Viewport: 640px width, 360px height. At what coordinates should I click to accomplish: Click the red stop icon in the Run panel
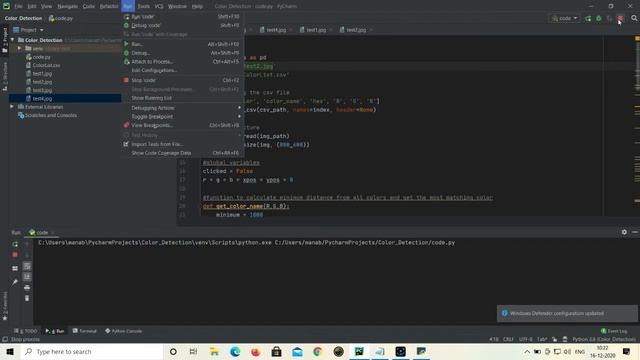(15, 255)
